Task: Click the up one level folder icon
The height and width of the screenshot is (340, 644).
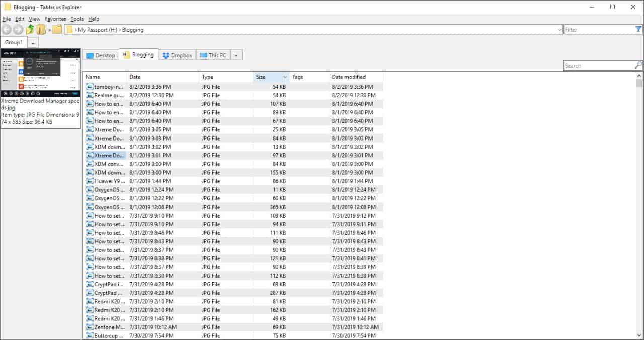Action: [29, 29]
